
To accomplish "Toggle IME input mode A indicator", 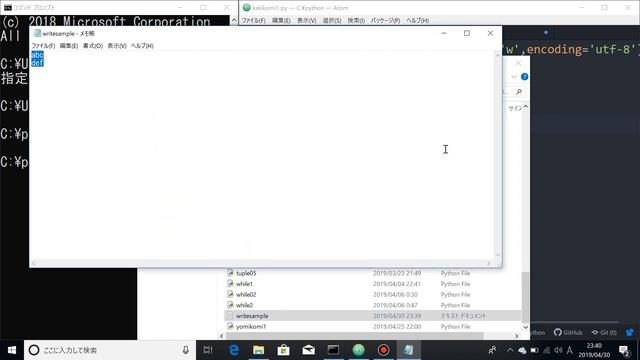I will [569, 350].
